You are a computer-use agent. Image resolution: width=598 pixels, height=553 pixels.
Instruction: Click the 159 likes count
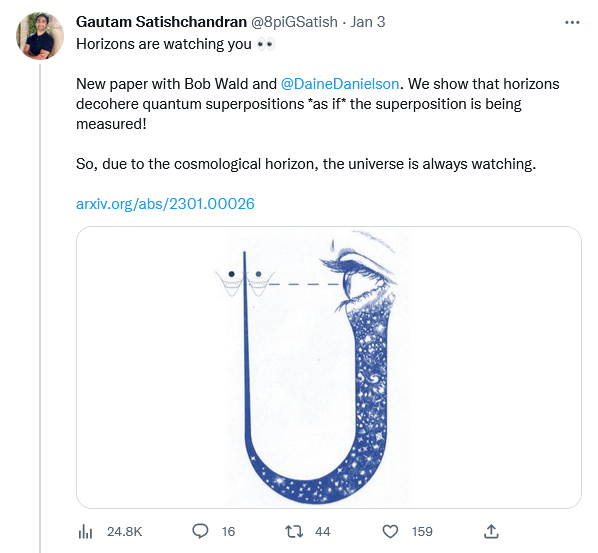(422, 531)
